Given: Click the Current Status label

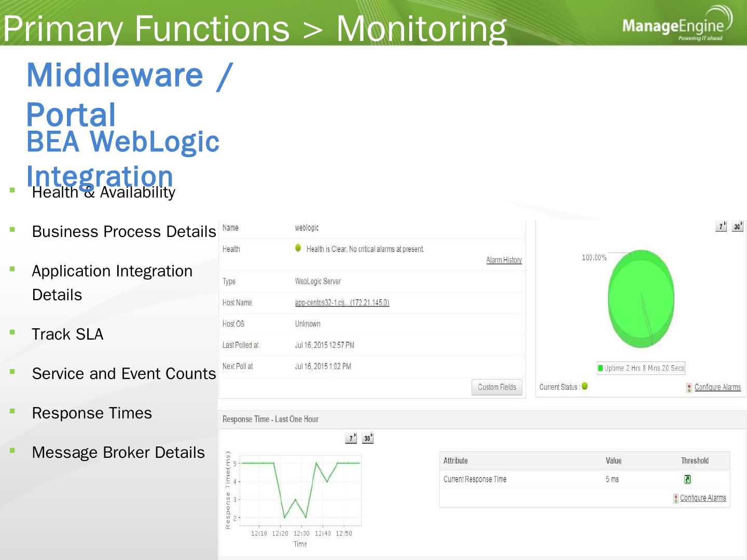Looking at the screenshot, I should pos(559,387).
